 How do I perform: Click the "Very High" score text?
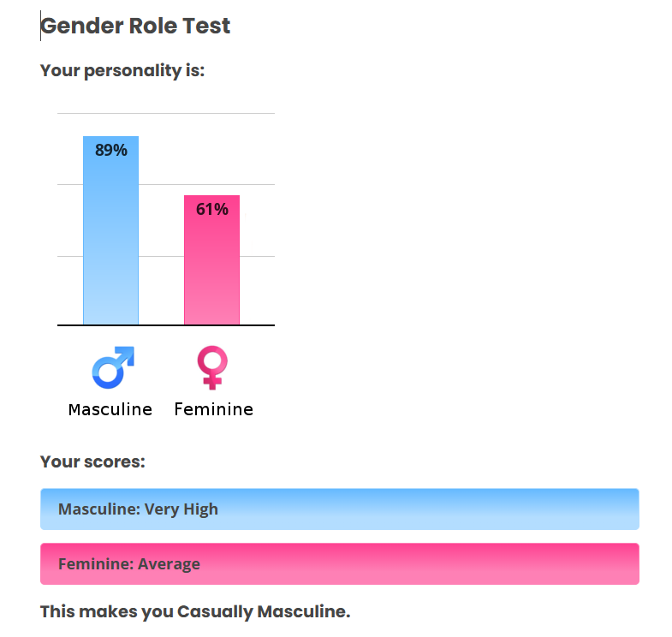(181, 509)
